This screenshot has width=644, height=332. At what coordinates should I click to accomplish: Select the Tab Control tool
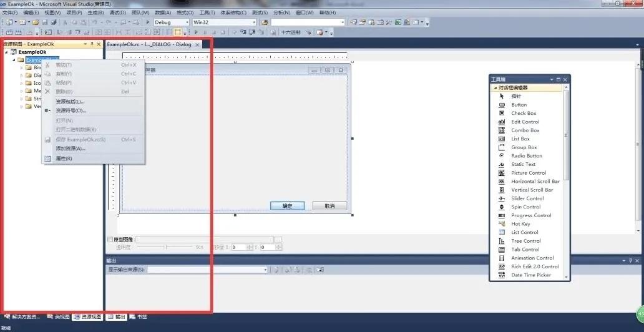point(527,250)
